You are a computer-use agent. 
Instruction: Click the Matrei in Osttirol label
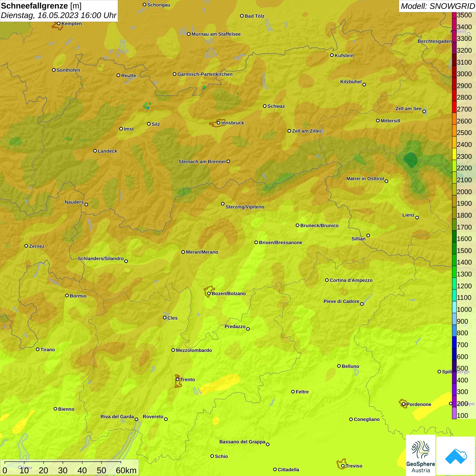coord(365,178)
